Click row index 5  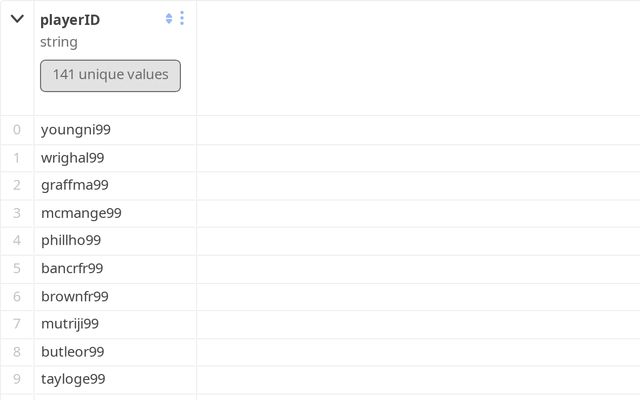coord(17,268)
